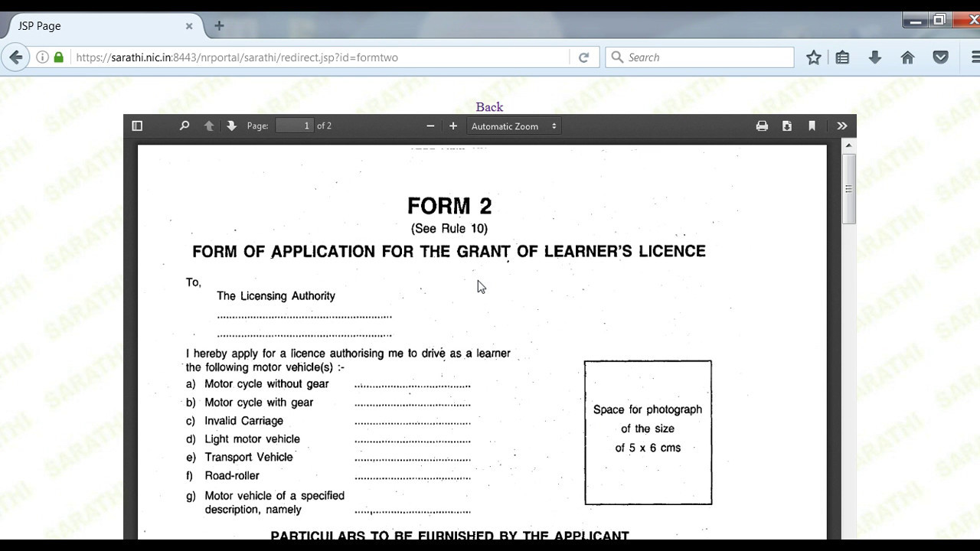Viewport: 980px width, 551px height.
Task: Reload the current page
Action: click(x=583, y=57)
